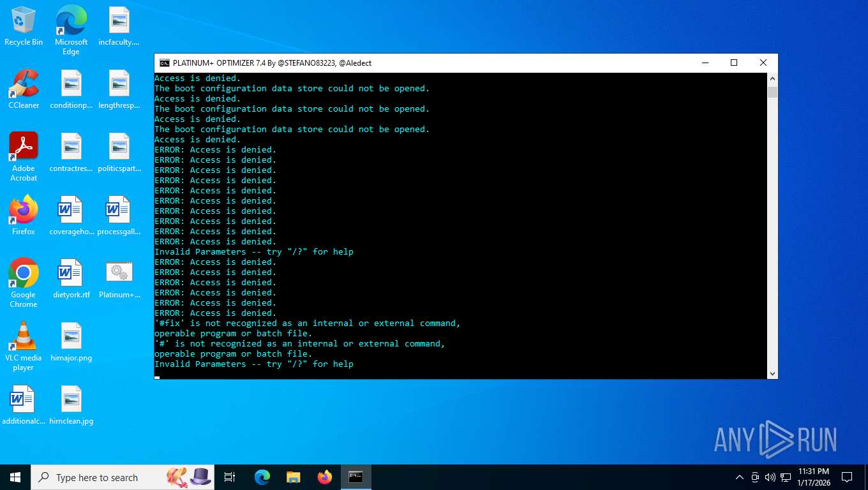Open Google Chrome desktop shortcut

tap(24, 283)
